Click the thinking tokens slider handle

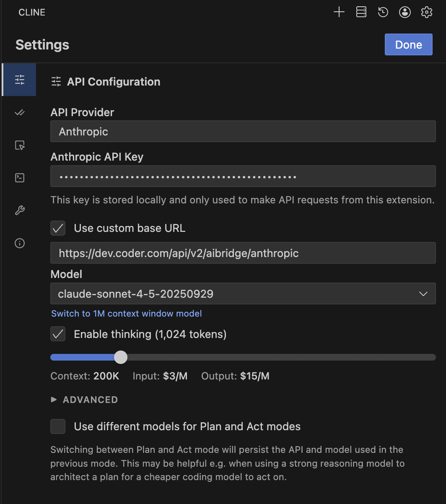(x=121, y=357)
